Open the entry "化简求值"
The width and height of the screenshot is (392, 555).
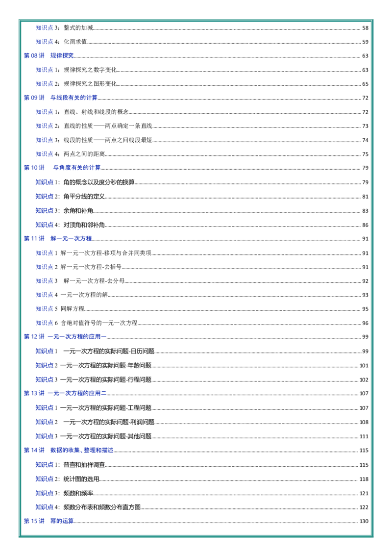[x=202, y=41]
